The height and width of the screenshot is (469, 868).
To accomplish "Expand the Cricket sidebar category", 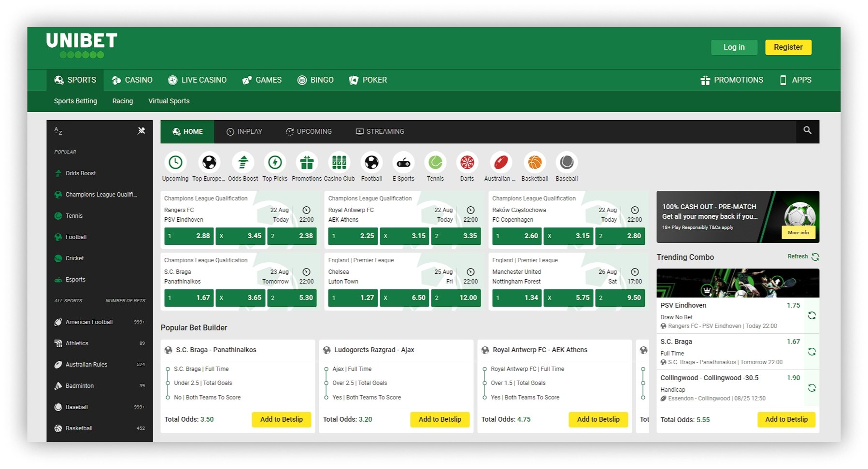I will coord(75,258).
